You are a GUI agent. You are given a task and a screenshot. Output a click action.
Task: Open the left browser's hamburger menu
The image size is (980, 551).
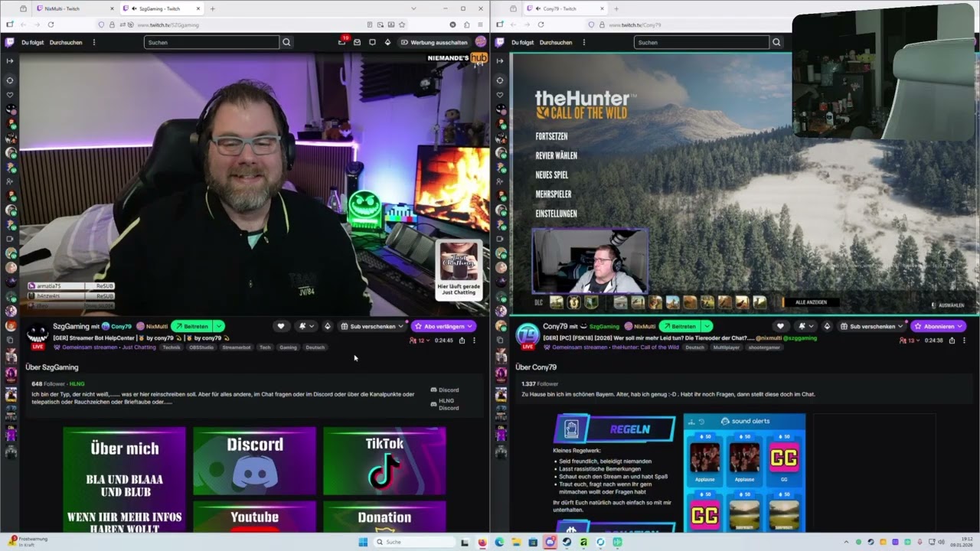click(x=480, y=24)
